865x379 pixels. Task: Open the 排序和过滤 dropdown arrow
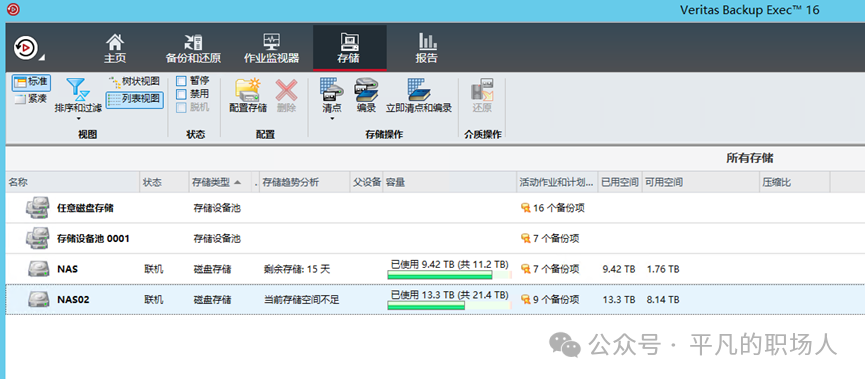pyautogui.click(x=78, y=118)
